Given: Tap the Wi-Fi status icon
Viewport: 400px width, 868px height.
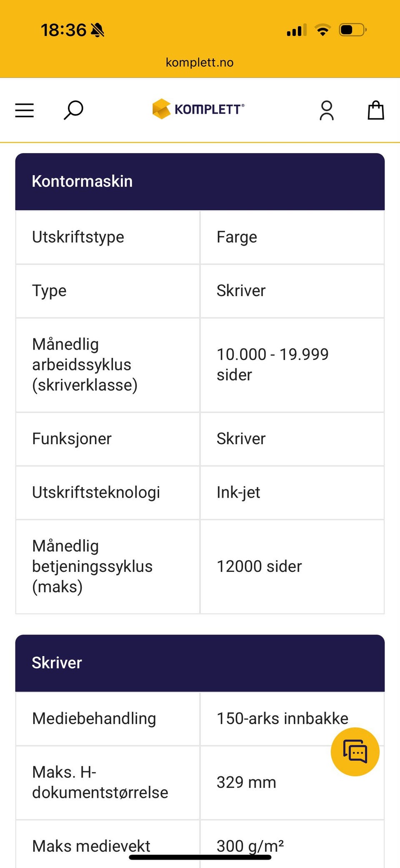Looking at the screenshot, I should pos(322,30).
